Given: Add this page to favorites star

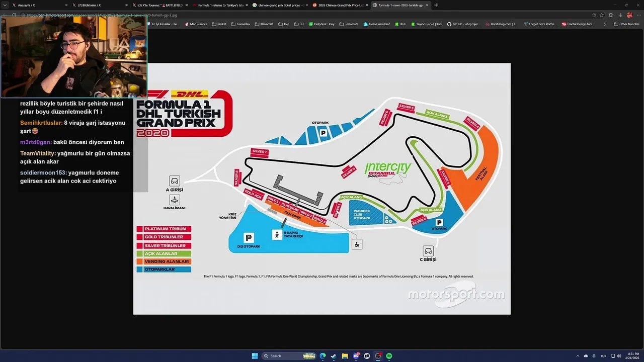Looking at the screenshot, I should click(602, 15).
